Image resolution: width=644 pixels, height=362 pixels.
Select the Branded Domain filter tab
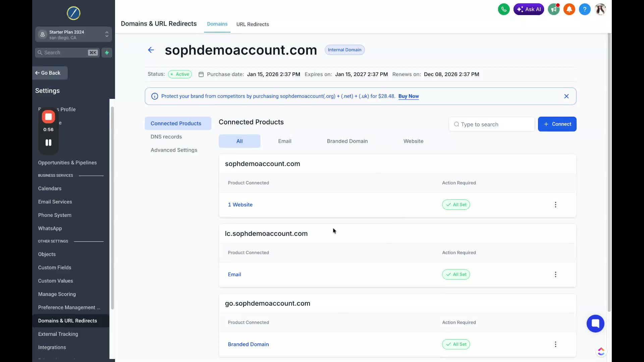[347, 141]
